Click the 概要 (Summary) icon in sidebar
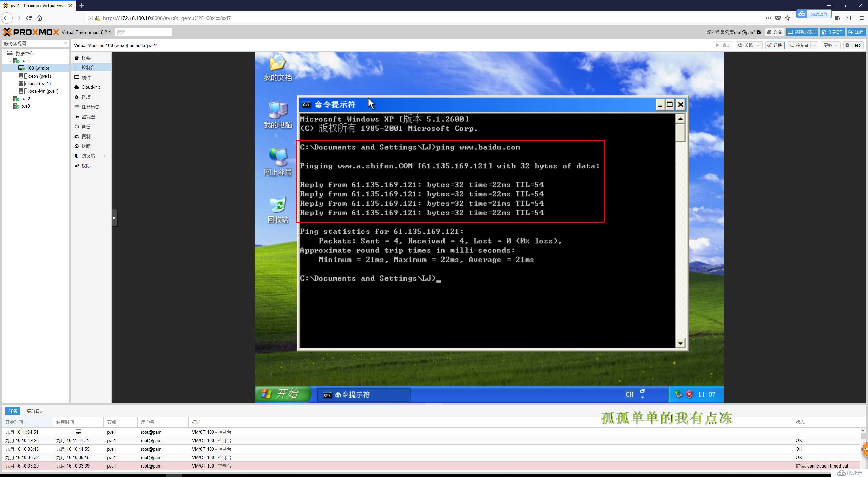The height and width of the screenshot is (477, 868). click(x=86, y=58)
